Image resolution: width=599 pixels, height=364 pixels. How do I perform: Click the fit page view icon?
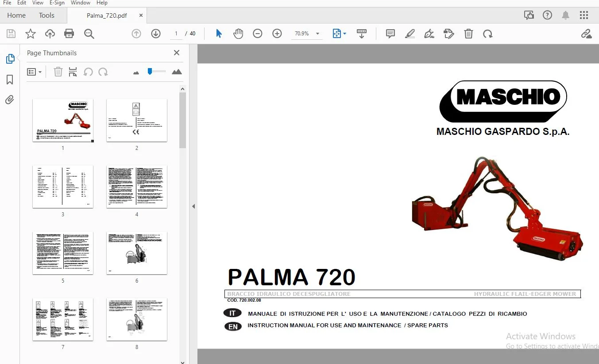(x=336, y=34)
